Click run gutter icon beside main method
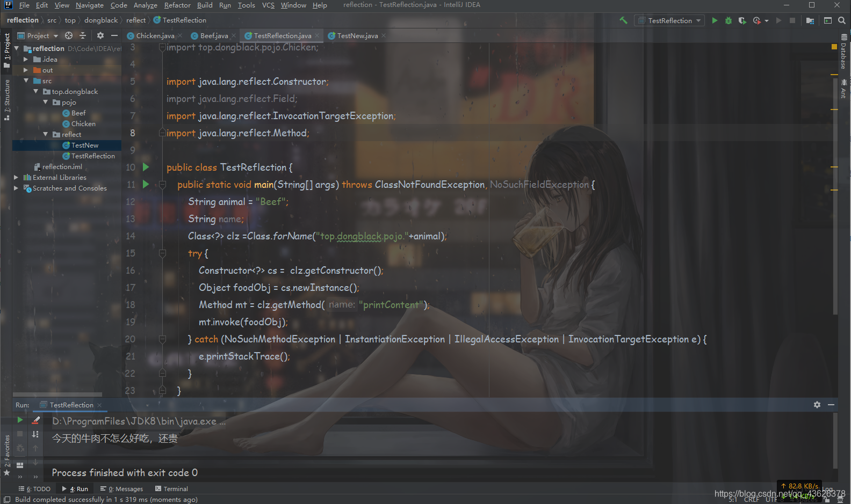 pos(146,184)
